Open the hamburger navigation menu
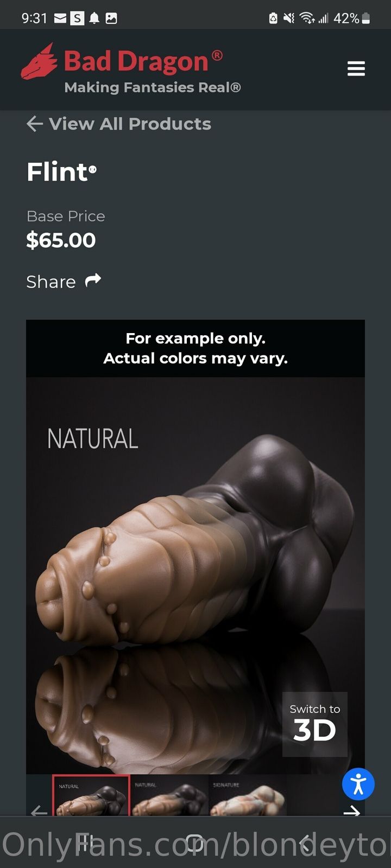The height and width of the screenshot is (868, 391). [356, 69]
